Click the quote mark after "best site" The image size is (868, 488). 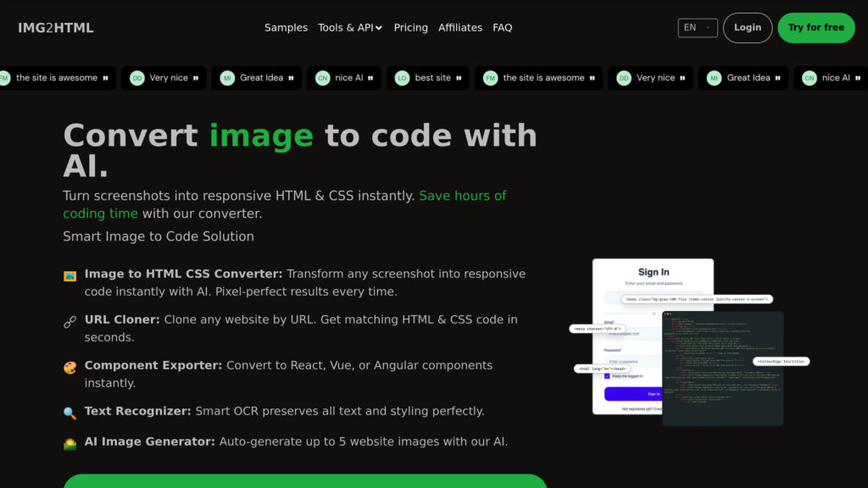459,78
